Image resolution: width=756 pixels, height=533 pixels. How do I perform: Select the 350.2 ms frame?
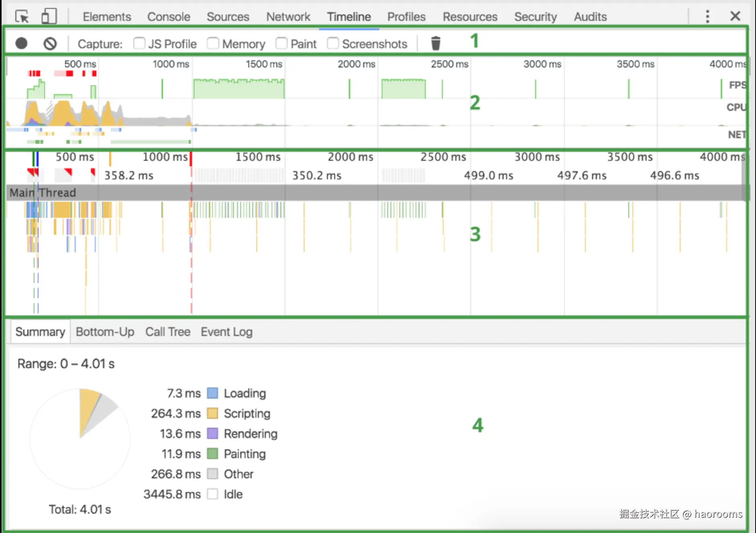pos(317,176)
